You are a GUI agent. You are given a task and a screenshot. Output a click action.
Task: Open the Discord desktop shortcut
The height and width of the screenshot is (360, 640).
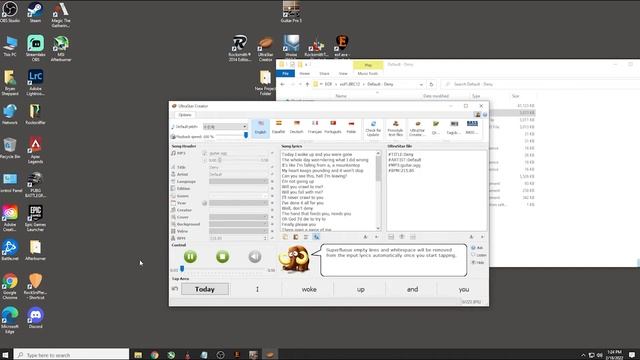tap(36, 318)
